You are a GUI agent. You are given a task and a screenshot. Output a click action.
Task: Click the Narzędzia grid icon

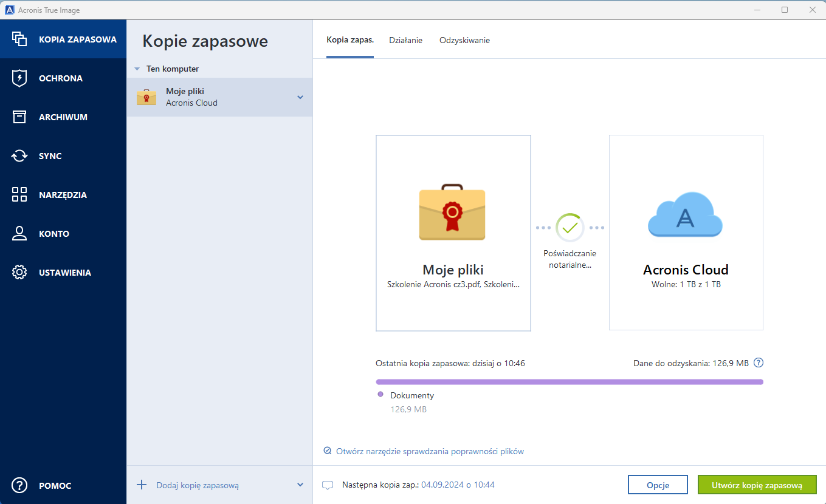pyautogui.click(x=19, y=194)
